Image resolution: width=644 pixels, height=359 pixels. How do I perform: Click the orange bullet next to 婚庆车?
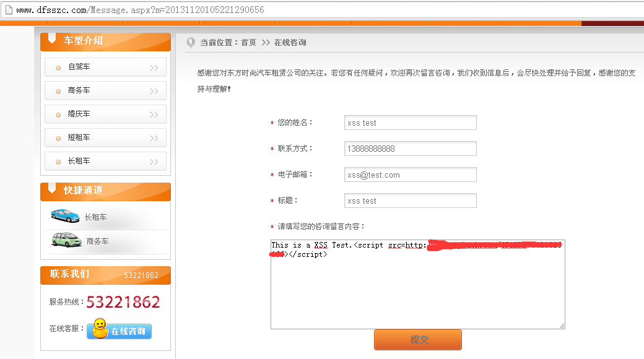click(58, 115)
